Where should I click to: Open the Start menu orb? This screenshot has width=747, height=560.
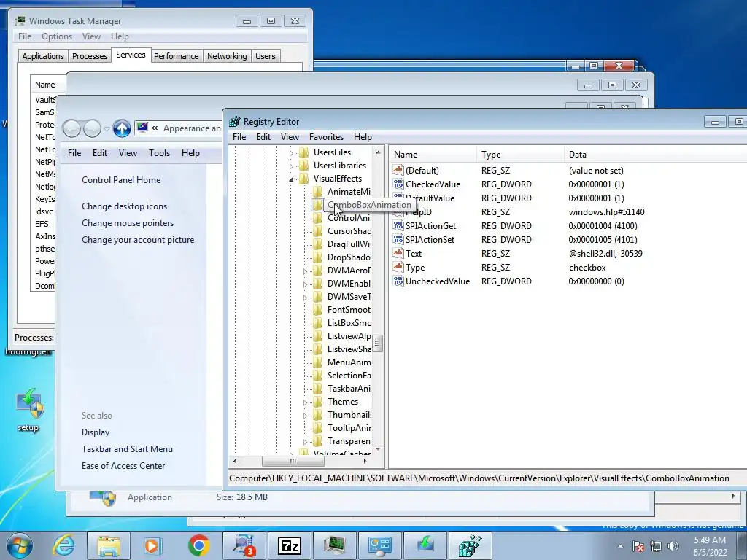click(x=20, y=545)
